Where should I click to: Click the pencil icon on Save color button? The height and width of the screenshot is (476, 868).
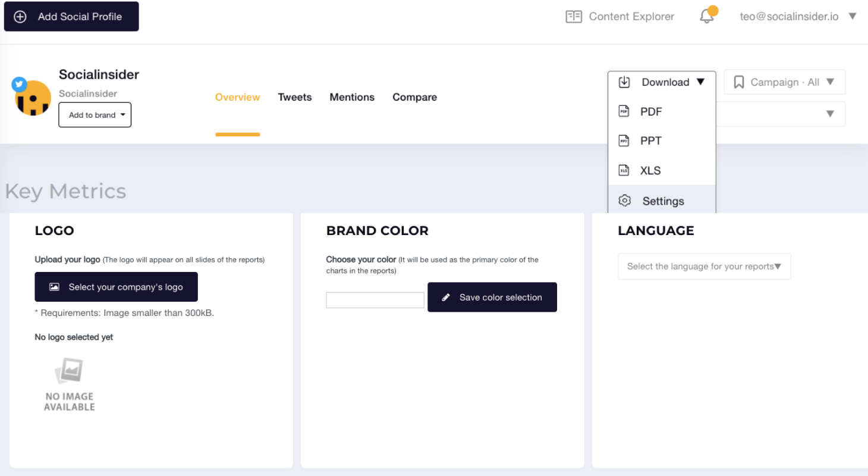coord(446,297)
